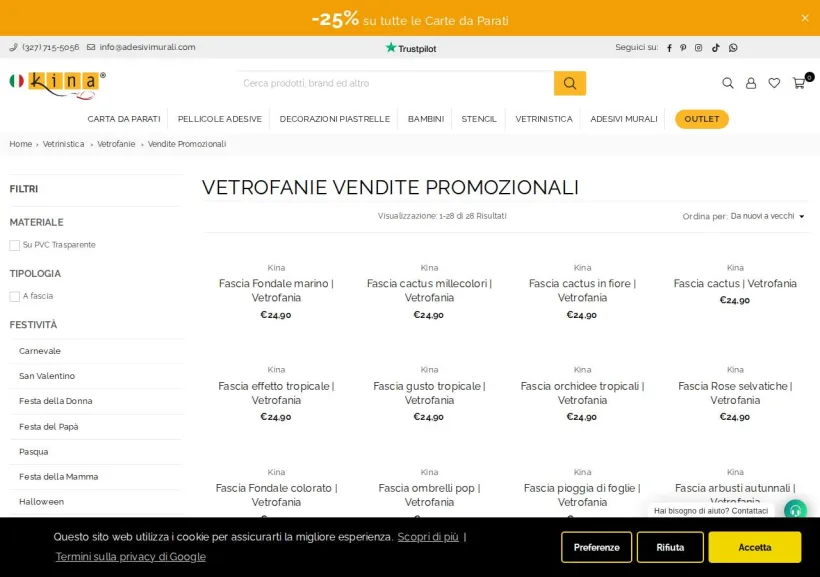Click the Rifiuta cookie button

pyautogui.click(x=670, y=547)
